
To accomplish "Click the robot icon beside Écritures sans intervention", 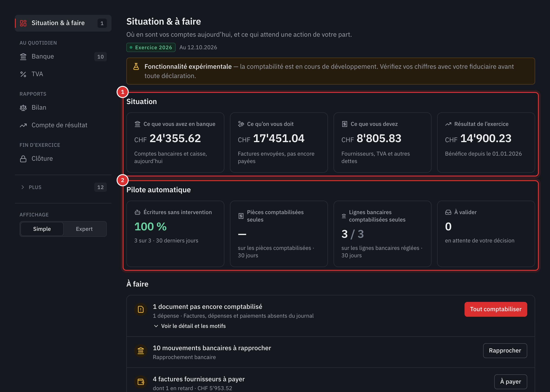I will [137, 212].
